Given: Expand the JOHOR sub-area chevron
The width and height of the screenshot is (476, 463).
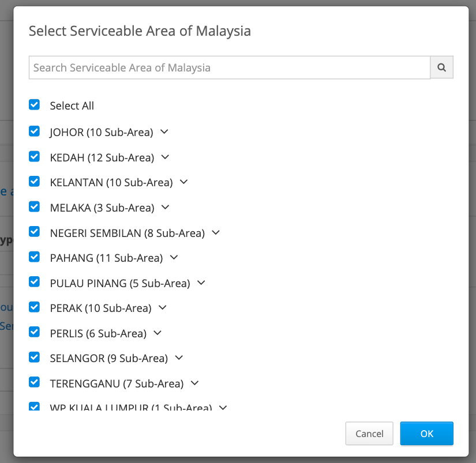Looking at the screenshot, I should pos(164,131).
